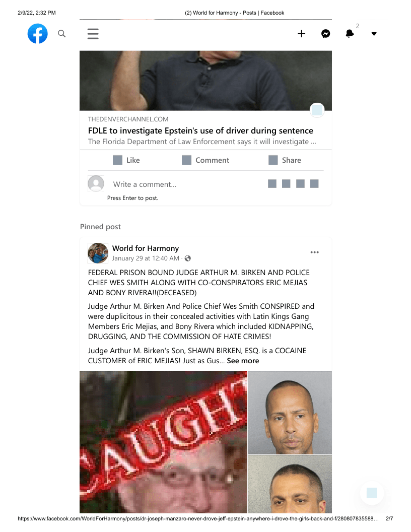Click the public globe audience icon

187,258
